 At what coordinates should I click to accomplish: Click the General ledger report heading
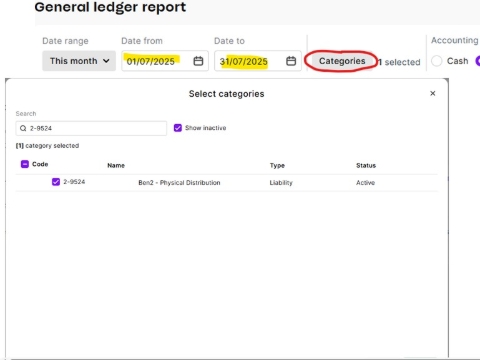(x=110, y=7)
